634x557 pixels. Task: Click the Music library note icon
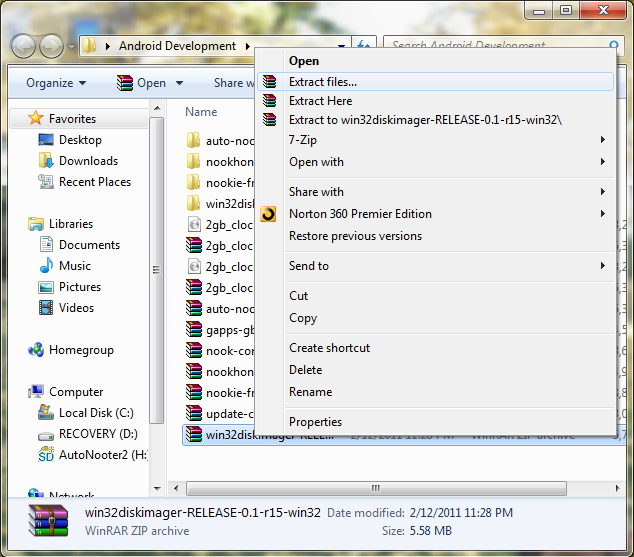[46, 266]
